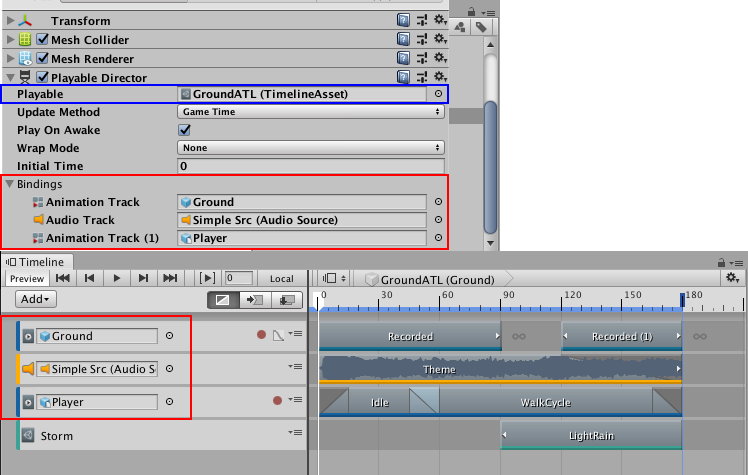Click the Initial Time input field
748x475 pixels.
click(x=310, y=166)
